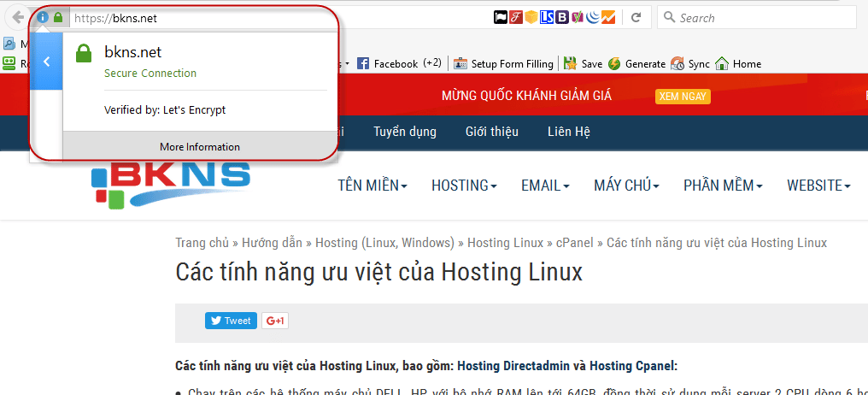The width and height of the screenshot is (868, 395).
Task: Click MỪNG QUỐC KHÁNH GIẢM GIÁ banner text
Action: pos(526,96)
